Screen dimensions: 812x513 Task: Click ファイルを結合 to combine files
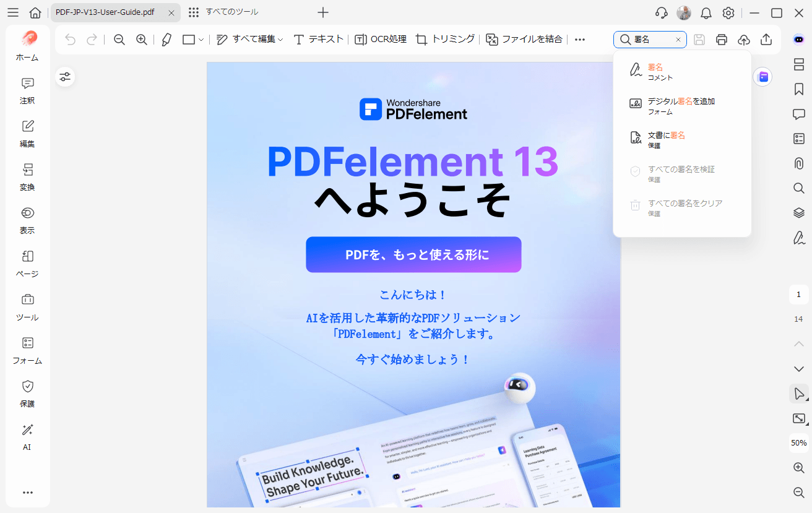524,40
